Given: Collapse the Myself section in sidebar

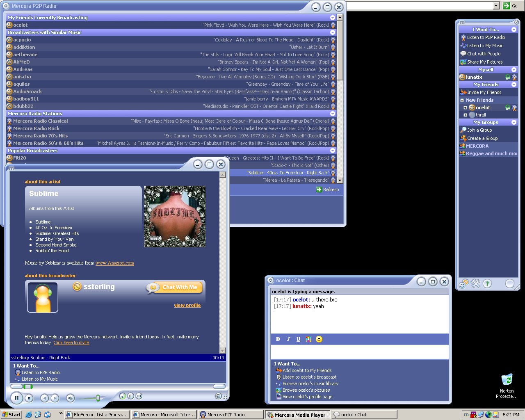Looking at the screenshot, I should 514,70.
